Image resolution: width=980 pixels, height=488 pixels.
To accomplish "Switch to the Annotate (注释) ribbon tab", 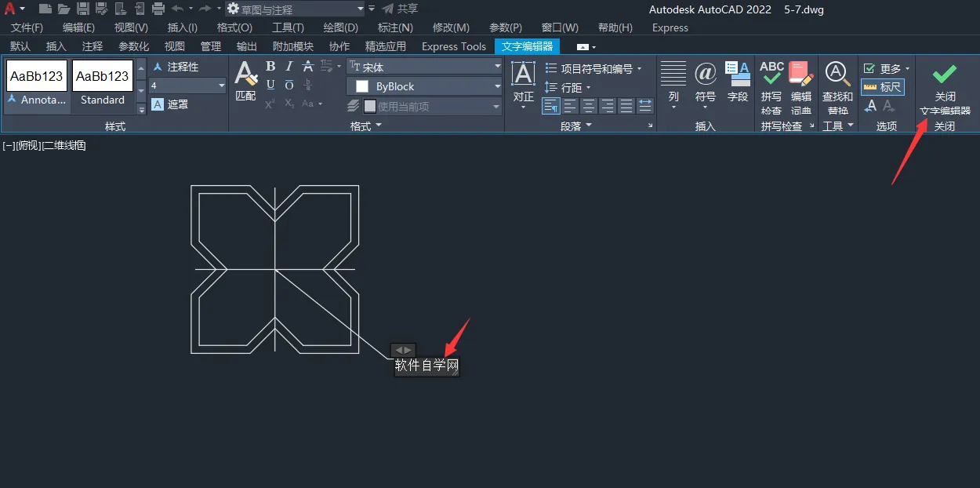I will tap(92, 46).
